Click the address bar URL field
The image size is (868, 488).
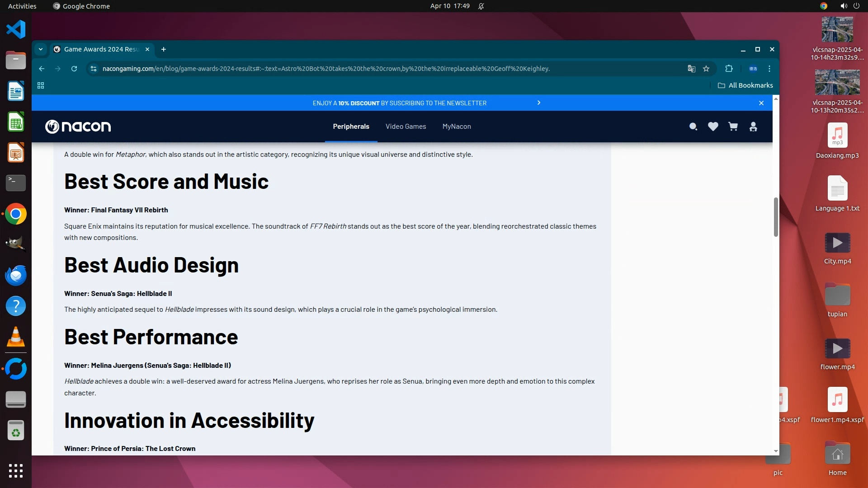[x=325, y=69]
